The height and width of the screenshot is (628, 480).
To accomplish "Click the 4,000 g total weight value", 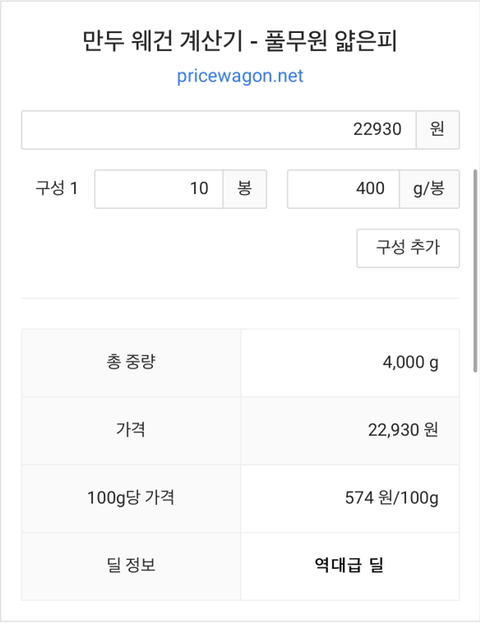I will coord(411,362).
